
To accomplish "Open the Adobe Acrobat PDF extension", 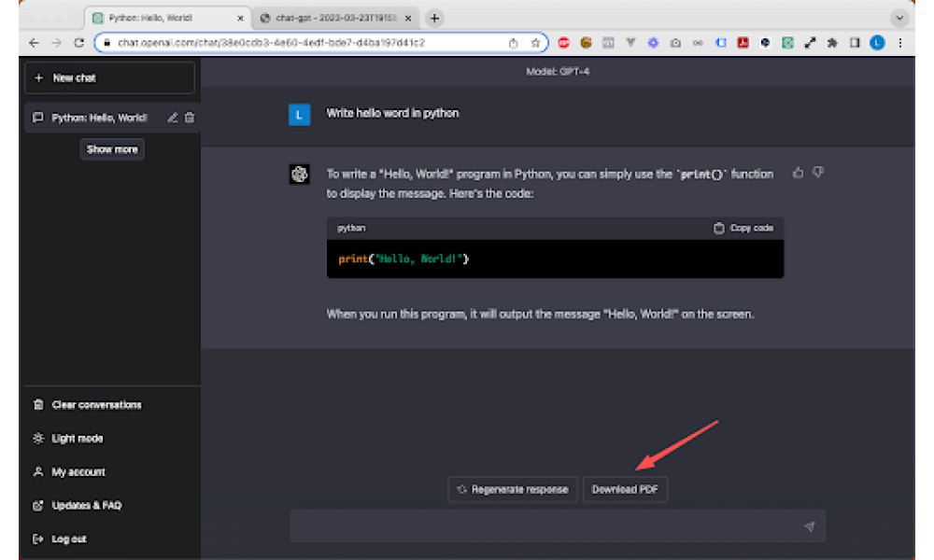I will point(743,43).
